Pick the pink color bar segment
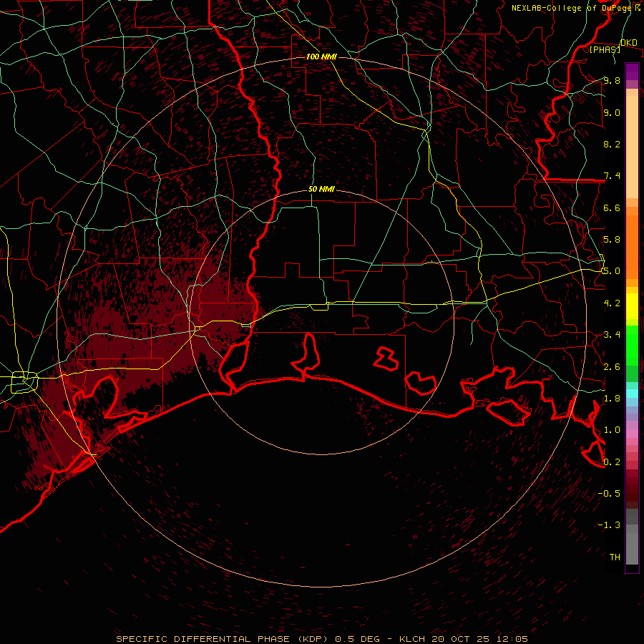The width and height of the screenshot is (644, 644). tap(632, 434)
